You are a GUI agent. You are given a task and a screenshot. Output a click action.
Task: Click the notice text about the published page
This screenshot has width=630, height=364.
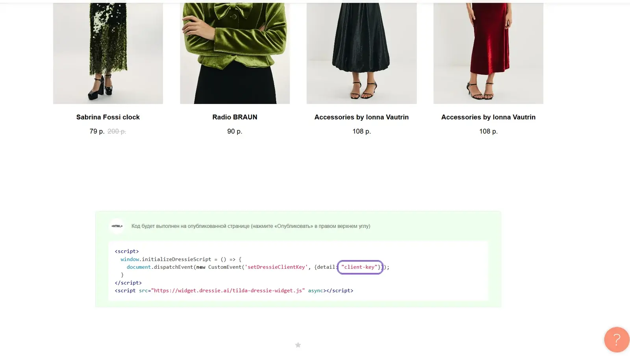251,226
